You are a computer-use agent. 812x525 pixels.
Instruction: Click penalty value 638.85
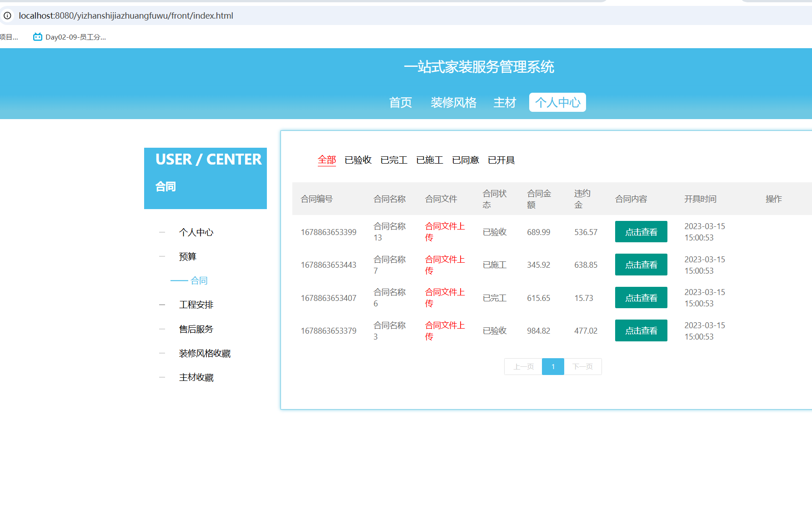586,265
